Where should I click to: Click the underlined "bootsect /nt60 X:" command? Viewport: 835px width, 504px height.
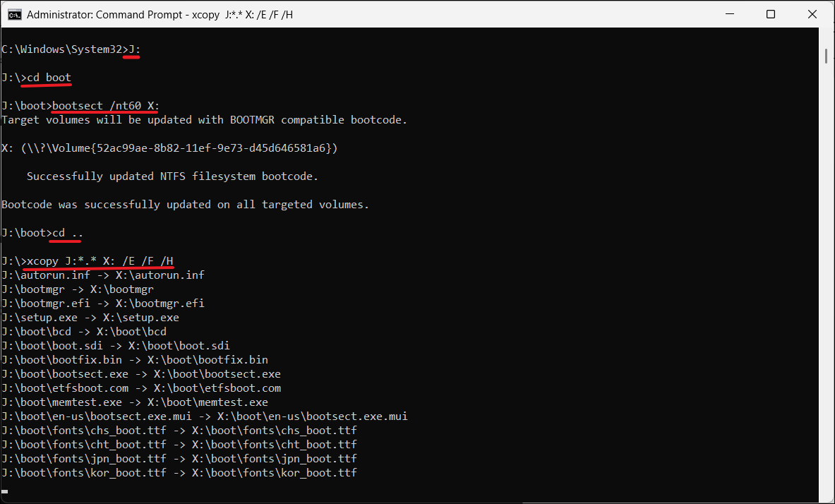click(107, 106)
